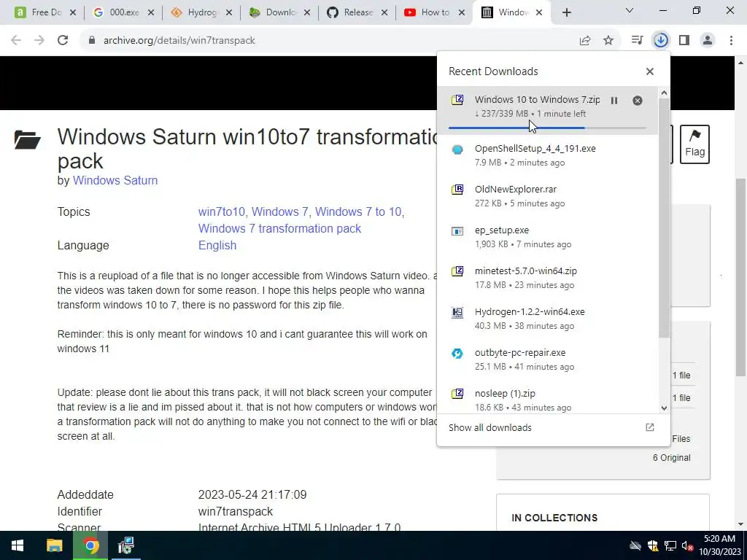
Task: Open File Explorer from taskbar
Action: point(54,545)
